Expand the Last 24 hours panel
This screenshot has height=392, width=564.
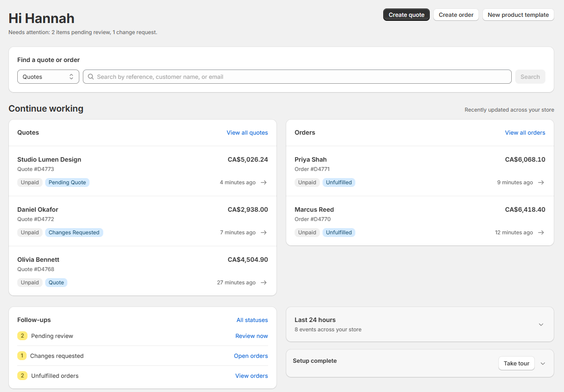click(x=541, y=325)
